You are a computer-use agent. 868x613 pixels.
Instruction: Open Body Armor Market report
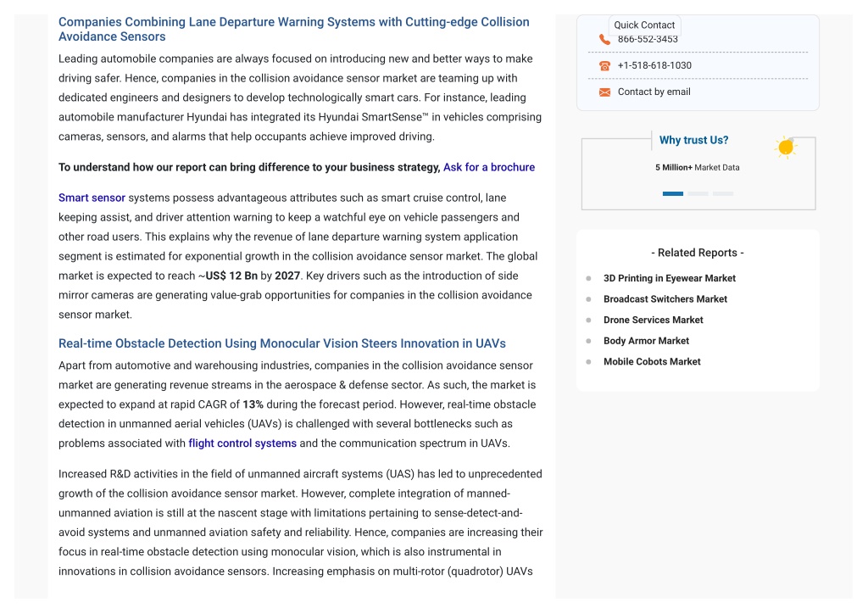coord(646,341)
